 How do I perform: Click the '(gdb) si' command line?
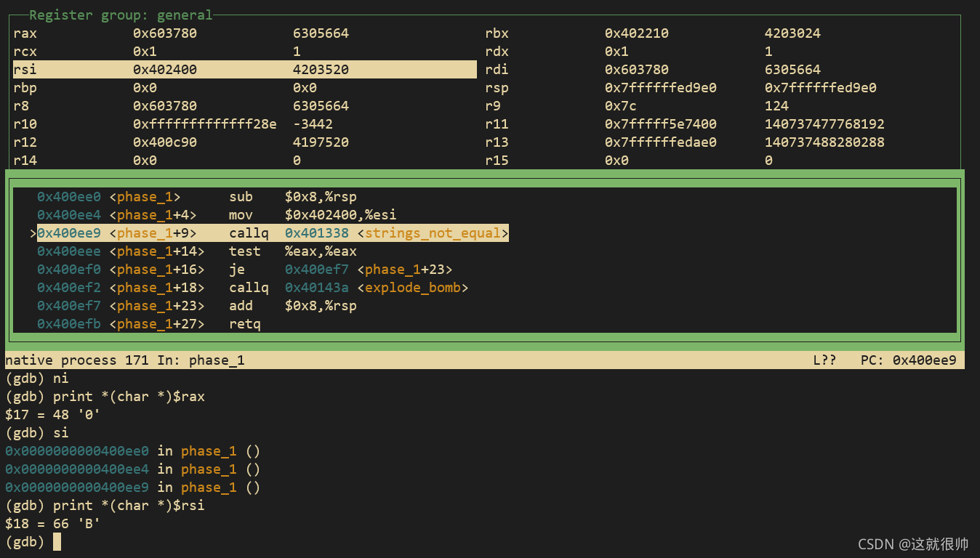37,433
